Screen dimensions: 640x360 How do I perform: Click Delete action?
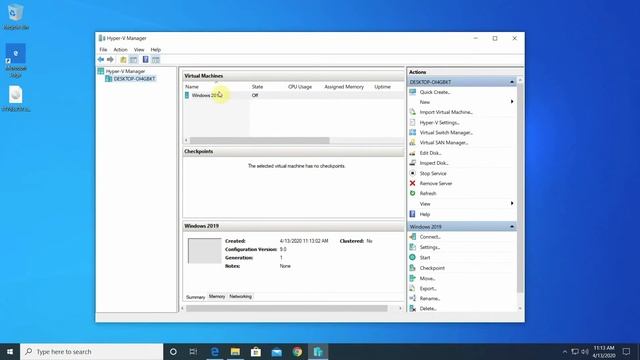428,309
